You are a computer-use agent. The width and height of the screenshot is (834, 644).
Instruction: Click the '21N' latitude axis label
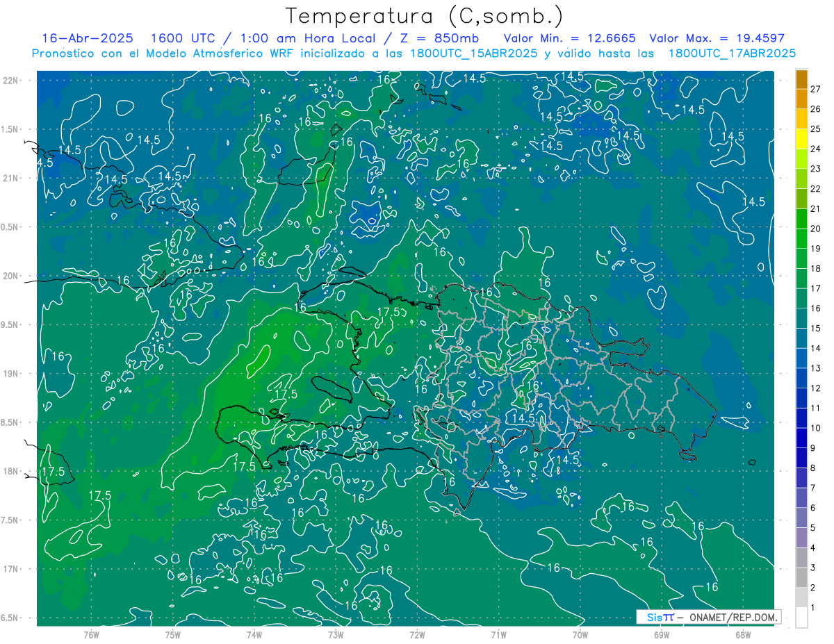(11, 178)
